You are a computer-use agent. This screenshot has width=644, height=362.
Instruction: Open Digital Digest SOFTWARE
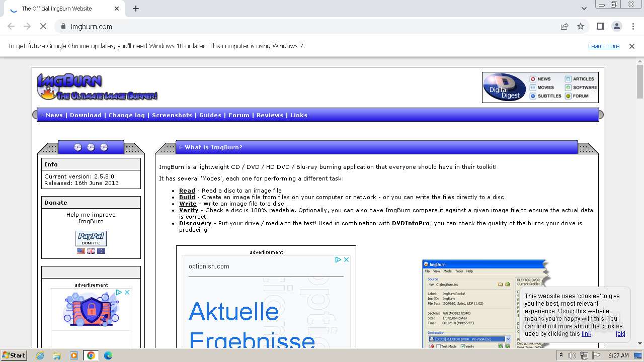click(581, 87)
